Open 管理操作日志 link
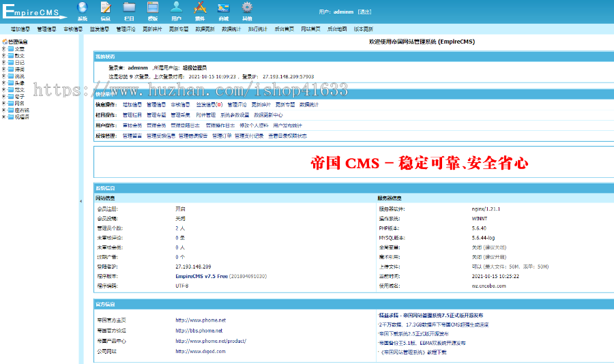Viewport: 614px width, 364px height. [x=220, y=125]
